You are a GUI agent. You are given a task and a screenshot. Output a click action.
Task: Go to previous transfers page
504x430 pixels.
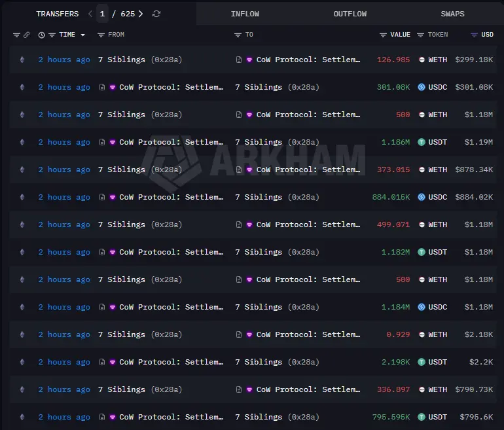pos(90,14)
